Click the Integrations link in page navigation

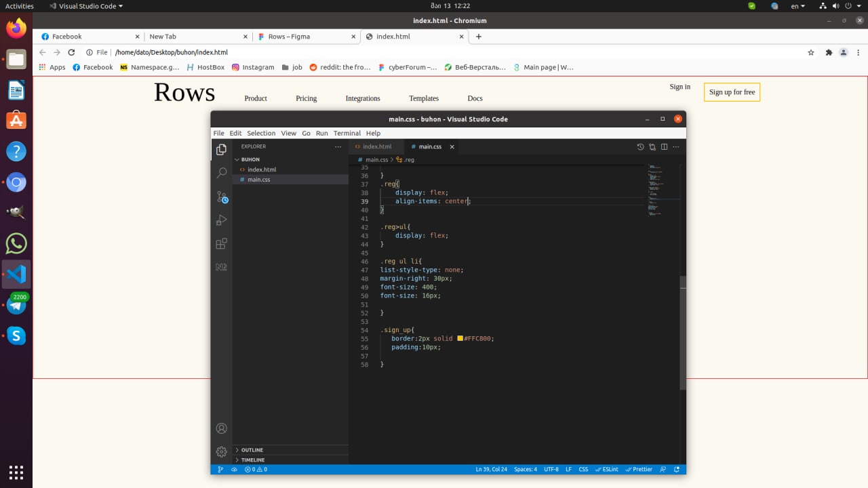[x=363, y=98]
